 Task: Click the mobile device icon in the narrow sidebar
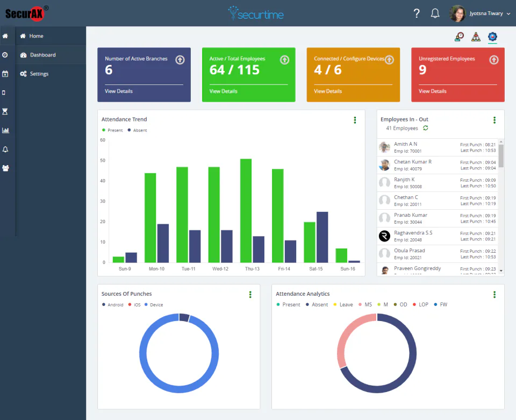click(4, 93)
